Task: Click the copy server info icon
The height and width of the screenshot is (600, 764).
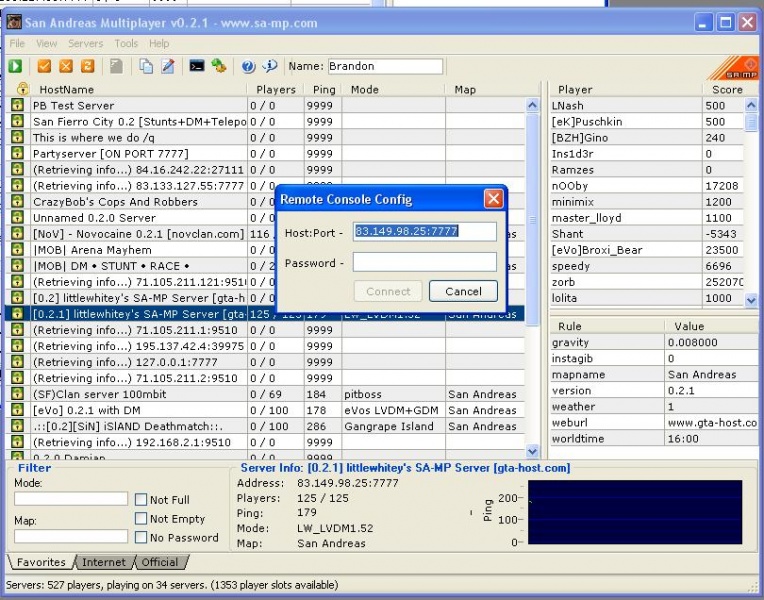Action: [146, 67]
